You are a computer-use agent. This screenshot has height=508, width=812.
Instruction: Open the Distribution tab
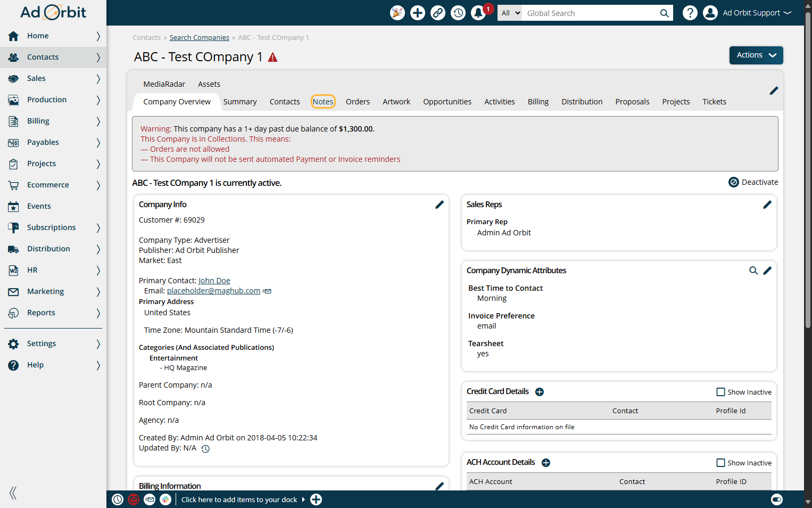tap(582, 102)
